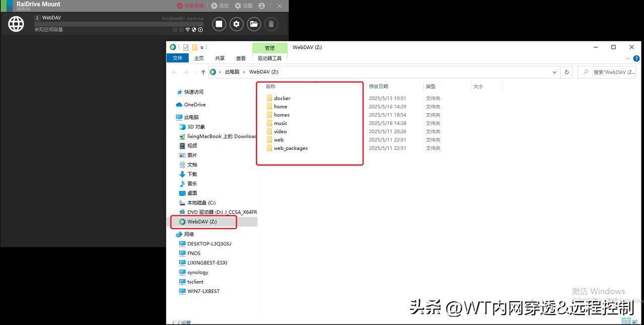Click 此电脑 in the address breadcrumb

pyautogui.click(x=232, y=72)
